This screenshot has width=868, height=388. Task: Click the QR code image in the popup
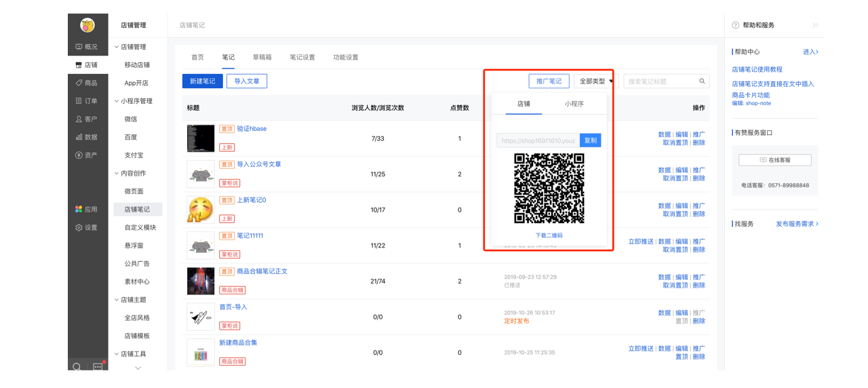tap(549, 188)
